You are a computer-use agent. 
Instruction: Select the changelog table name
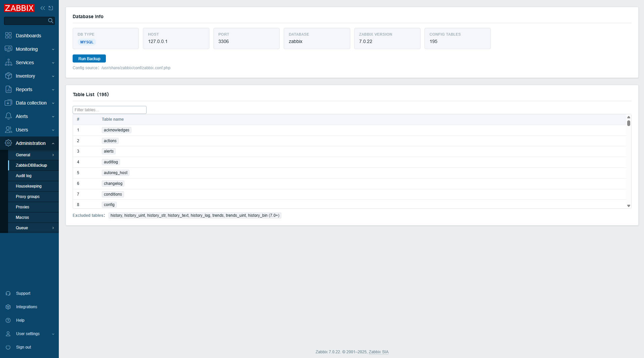point(113,184)
